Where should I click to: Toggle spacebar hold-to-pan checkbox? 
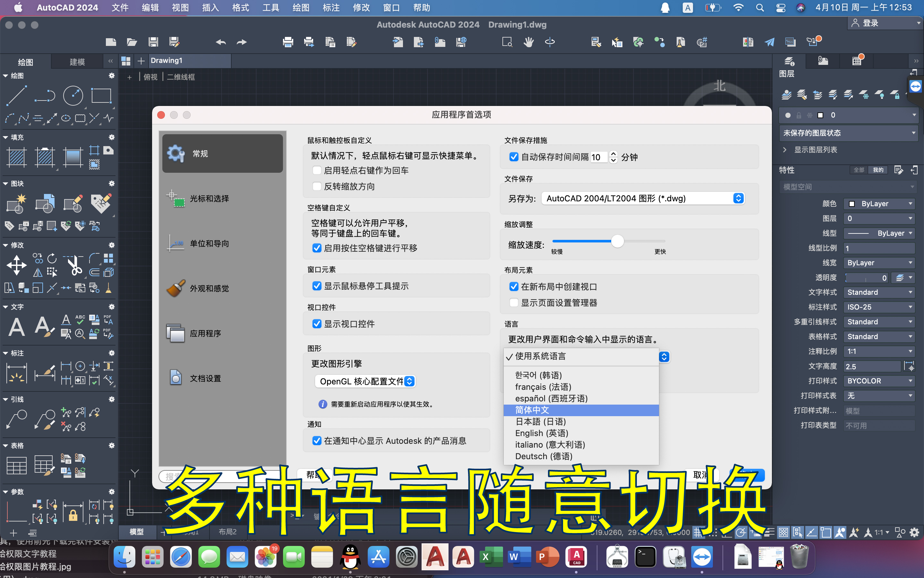point(317,248)
